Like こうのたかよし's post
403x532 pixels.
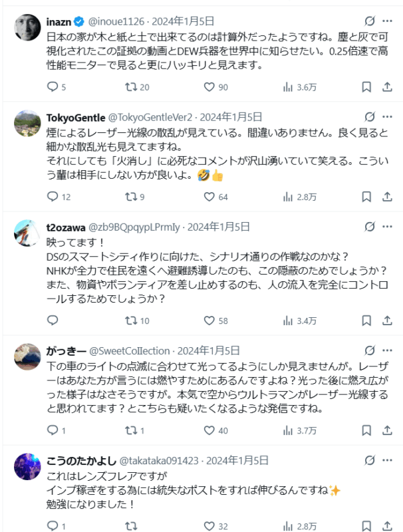point(209,526)
